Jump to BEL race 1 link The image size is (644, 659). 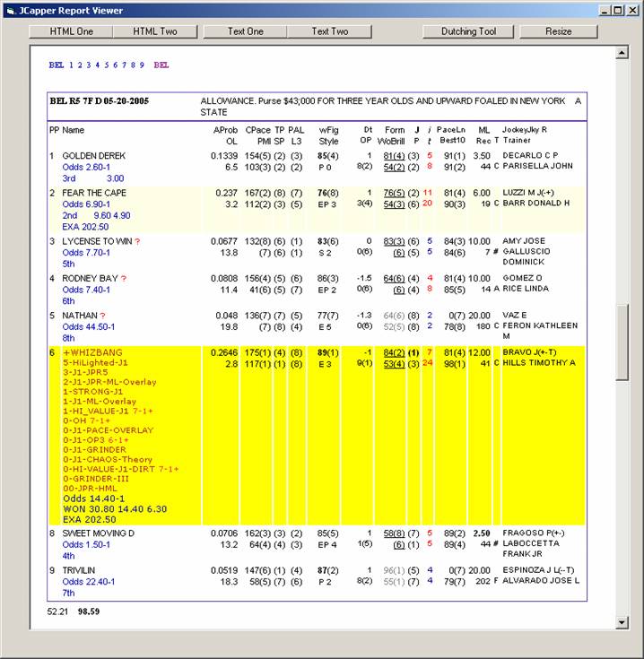tap(71, 65)
